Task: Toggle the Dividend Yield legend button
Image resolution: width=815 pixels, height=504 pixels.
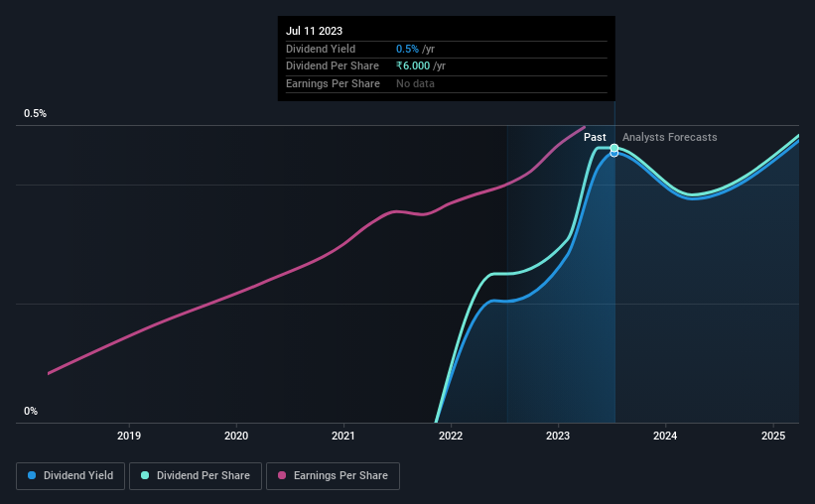Action: 70,476
